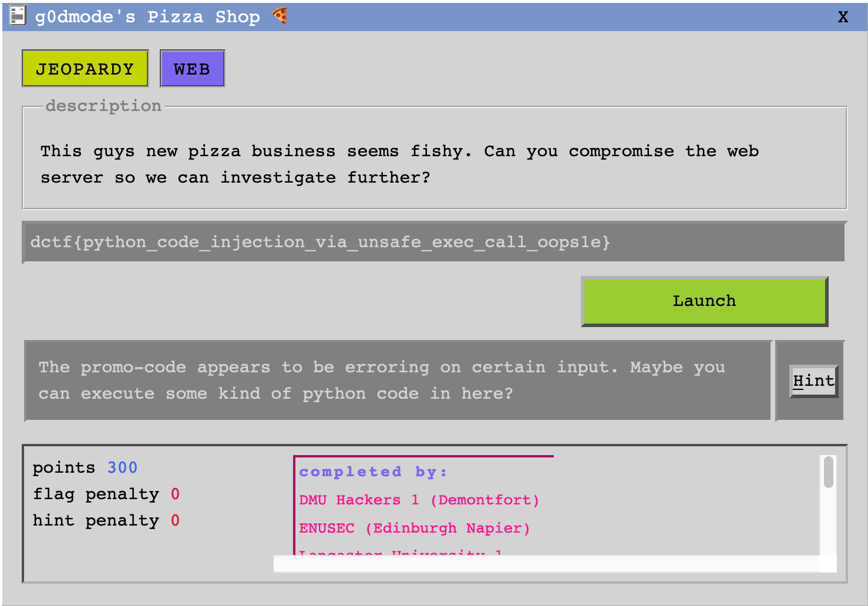The image size is (868, 606).
Task: Click the 'completed by:' heading
Action: point(373,472)
